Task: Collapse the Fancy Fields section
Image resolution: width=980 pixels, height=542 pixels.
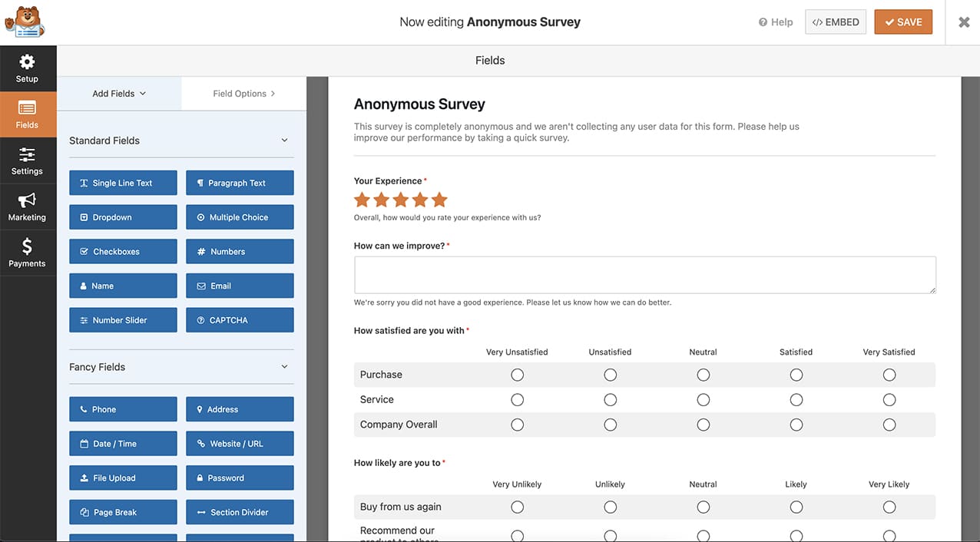Action: coord(284,367)
